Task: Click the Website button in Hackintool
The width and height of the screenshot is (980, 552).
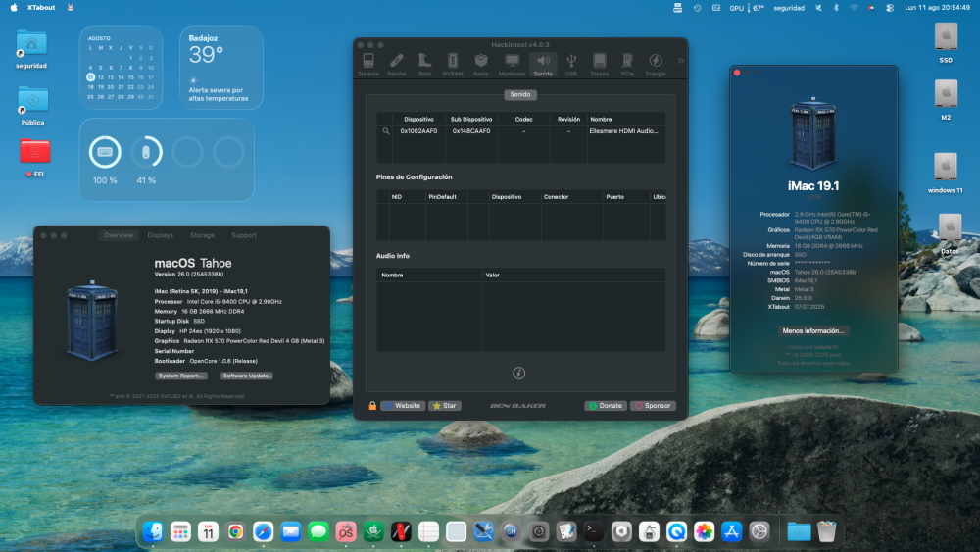Action: click(x=403, y=406)
